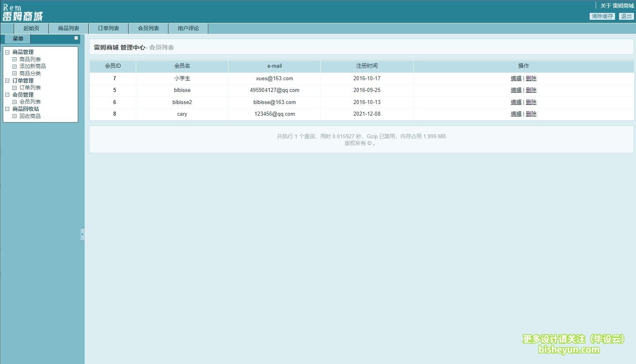Click the icon beside 添加新商品
The height and width of the screenshot is (364, 636).
[x=15, y=66]
